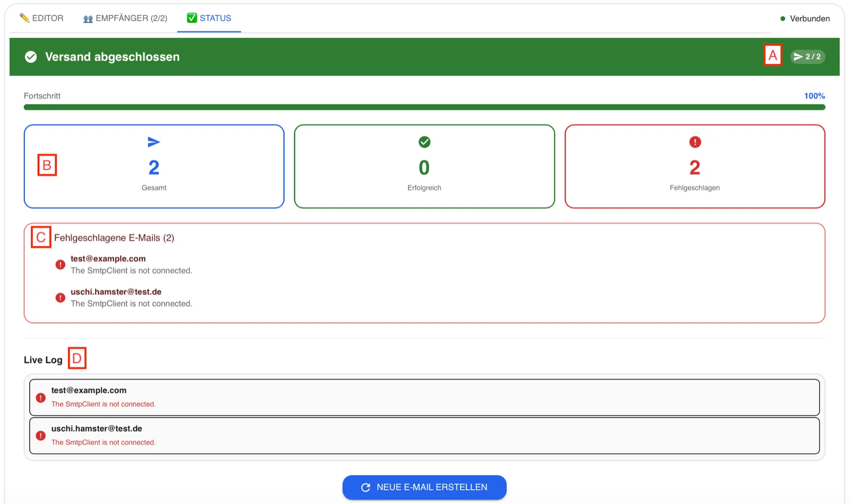Click test@example.com in the failed emails list

click(x=108, y=259)
